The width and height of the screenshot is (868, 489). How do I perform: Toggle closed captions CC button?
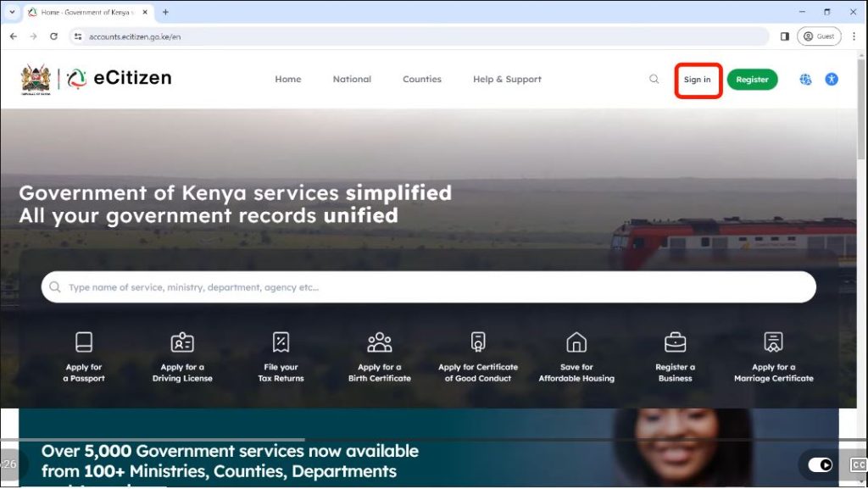click(859, 464)
